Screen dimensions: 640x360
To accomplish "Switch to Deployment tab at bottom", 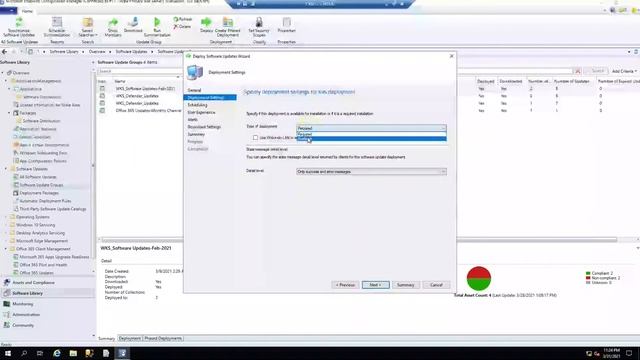I will point(130,338).
